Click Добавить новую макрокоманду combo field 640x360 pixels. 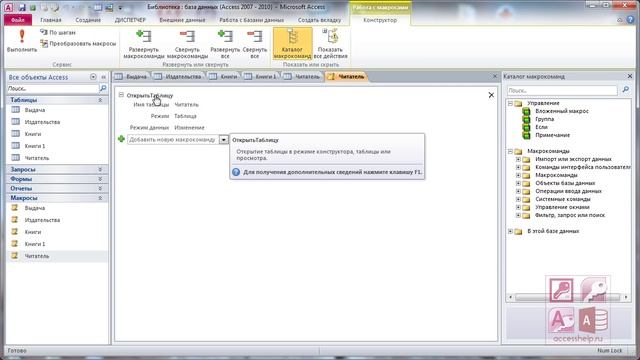tap(173, 140)
